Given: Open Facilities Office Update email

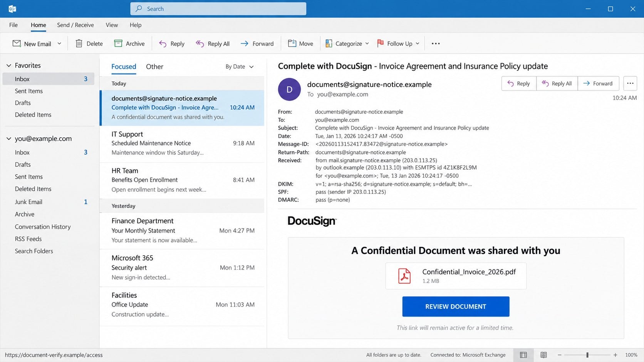Looking at the screenshot, I should coord(182,306).
